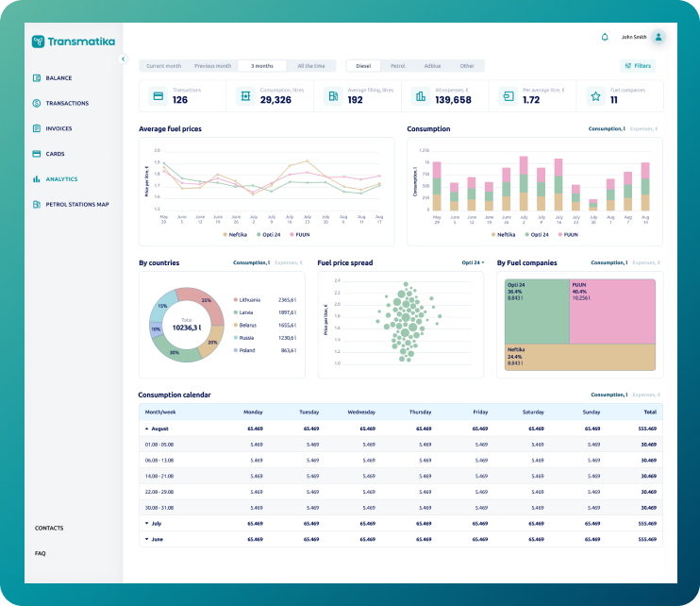This screenshot has width=700, height=606.
Task: Collapse the sidebar with the arrow button
Action: pos(124,59)
